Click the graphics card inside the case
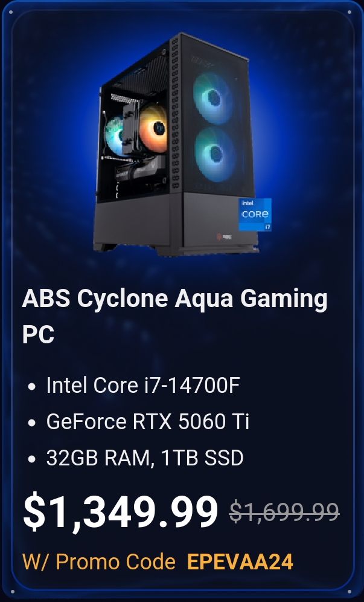 point(140,170)
